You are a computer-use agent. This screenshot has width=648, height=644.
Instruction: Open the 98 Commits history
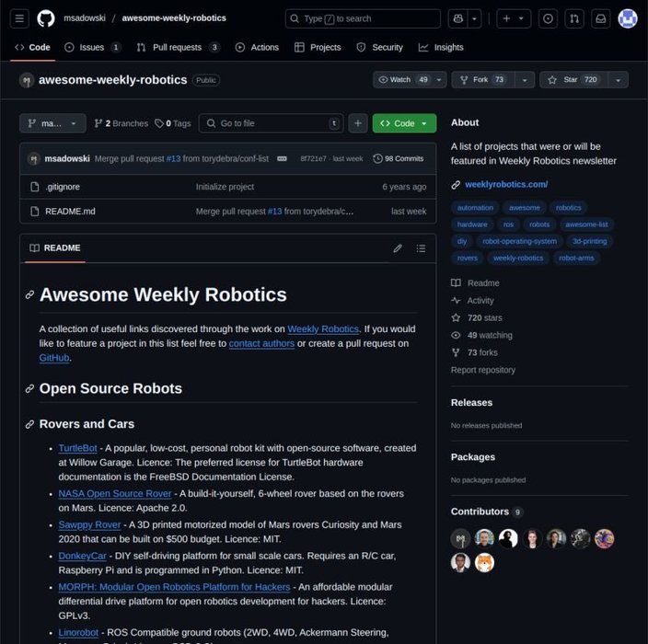pos(399,158)
